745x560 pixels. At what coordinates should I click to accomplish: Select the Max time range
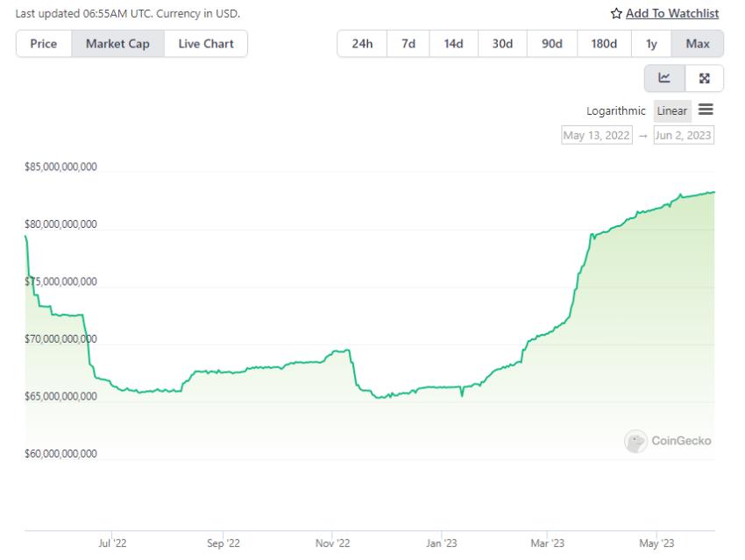click(697, 44)
